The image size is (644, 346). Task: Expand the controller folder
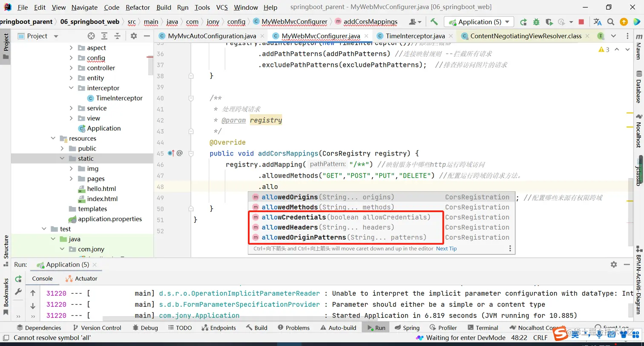71,68
